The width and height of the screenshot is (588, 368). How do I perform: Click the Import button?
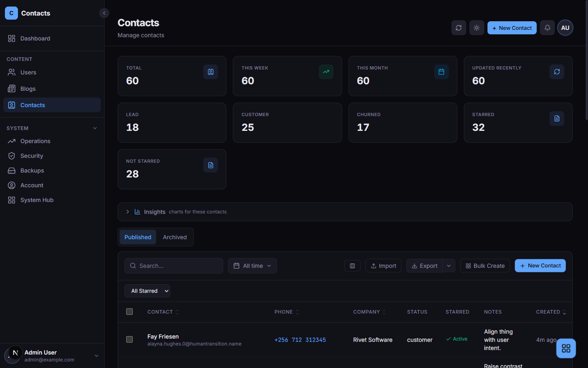pyautogui.click(x=383, y=266)
